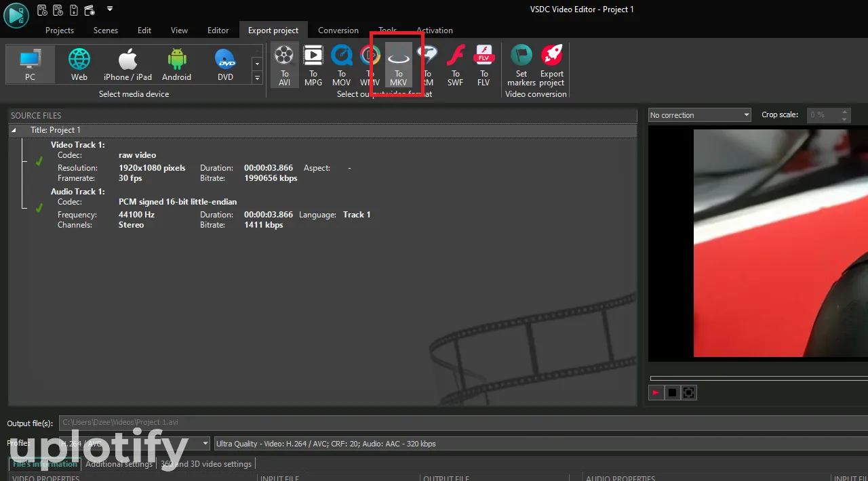The image size is (868, 481).
Task: Open the Projects ribbon tab
Action: [x=60, y=30]
